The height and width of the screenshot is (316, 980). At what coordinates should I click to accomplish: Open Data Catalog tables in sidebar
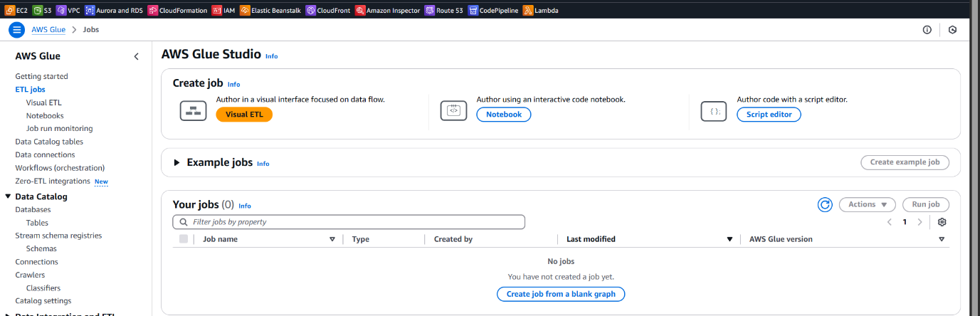click(49, 142)
